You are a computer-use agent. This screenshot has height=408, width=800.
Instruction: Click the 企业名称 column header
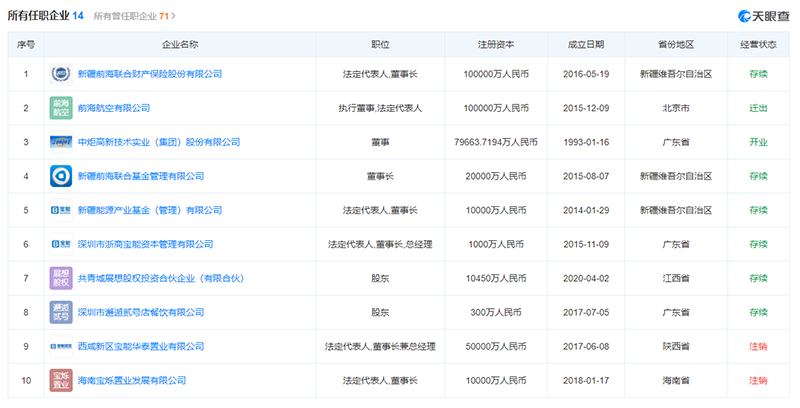tap(180, 45)
